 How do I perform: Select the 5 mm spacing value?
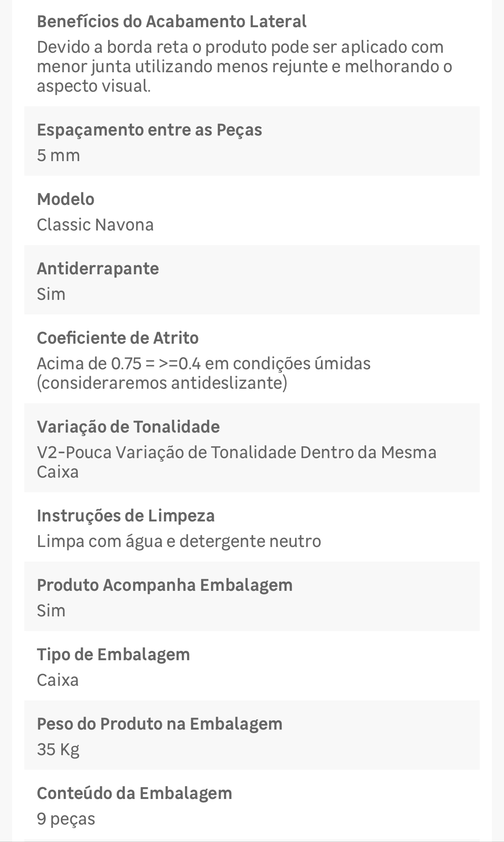[x=58, y=155]
